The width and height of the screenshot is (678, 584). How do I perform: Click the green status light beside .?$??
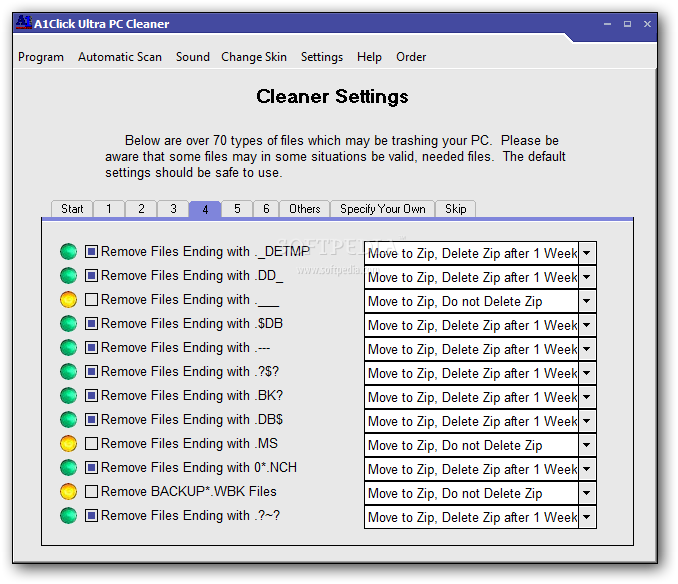[68, 371]
